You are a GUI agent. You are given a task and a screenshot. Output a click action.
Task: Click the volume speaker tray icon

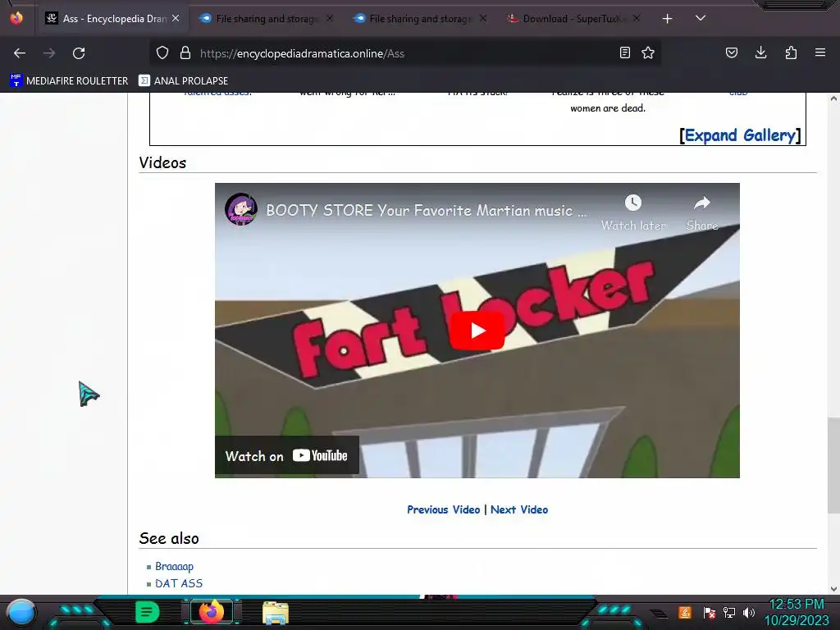coord(749,612)
